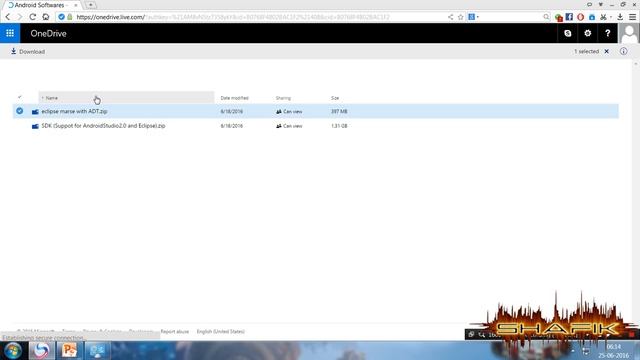Download the selected file
The image size is (640, 360).
coord(28,51)
